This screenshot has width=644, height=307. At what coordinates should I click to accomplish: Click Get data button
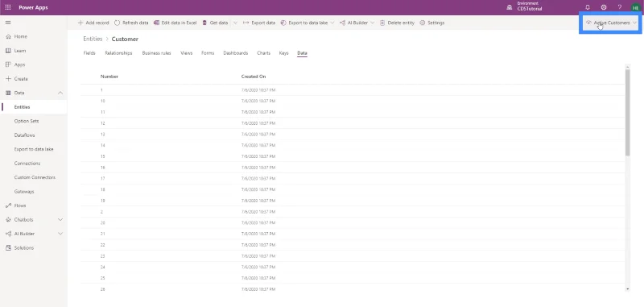215,23
